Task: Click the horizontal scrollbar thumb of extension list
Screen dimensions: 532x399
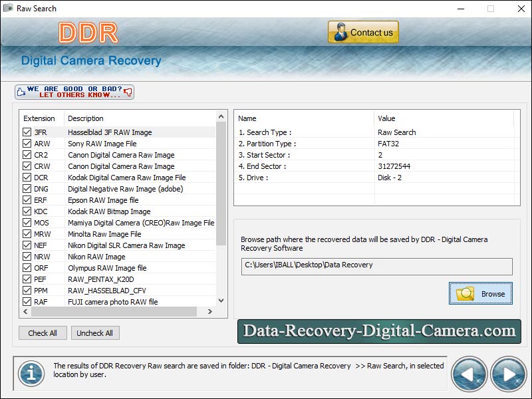Action: pos(114,311)
